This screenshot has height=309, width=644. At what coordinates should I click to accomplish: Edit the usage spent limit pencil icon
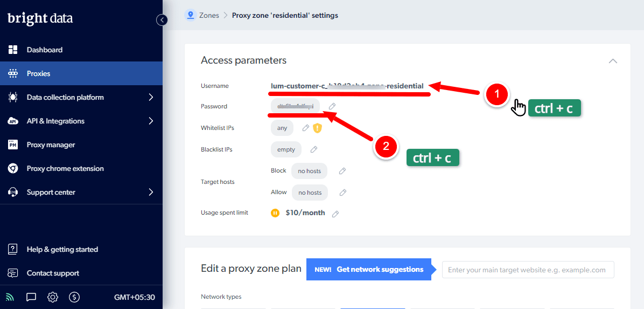335,214
